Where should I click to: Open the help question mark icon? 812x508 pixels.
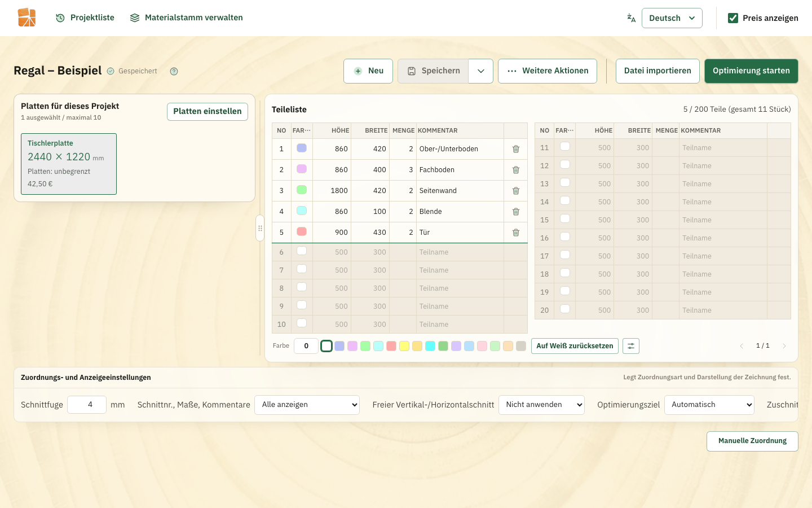[x=174, y=71]
